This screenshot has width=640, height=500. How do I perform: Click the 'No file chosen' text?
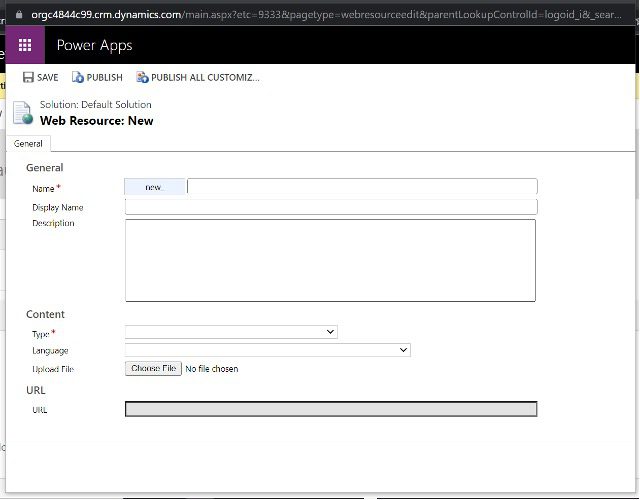(x=212, y=369)
